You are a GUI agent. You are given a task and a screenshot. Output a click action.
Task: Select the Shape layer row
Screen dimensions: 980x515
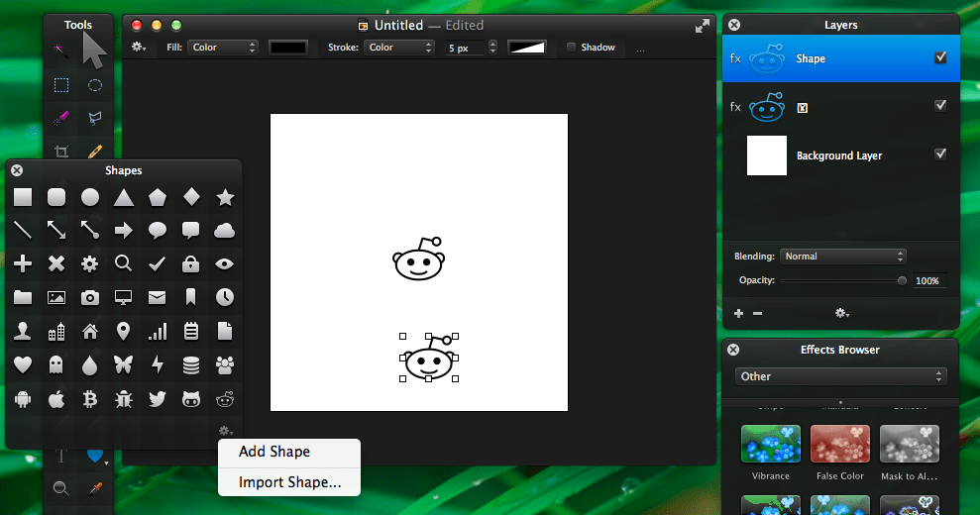[x=840, y=58]
